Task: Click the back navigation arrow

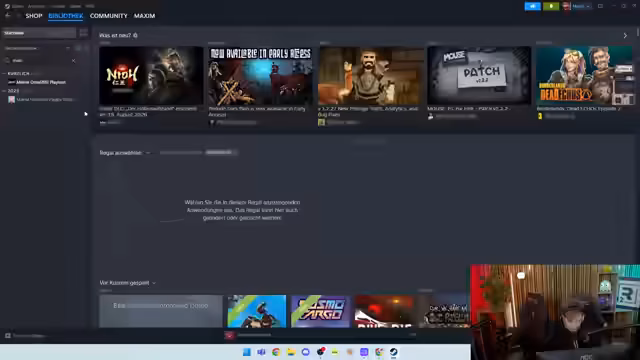Action: pos(8,16)
